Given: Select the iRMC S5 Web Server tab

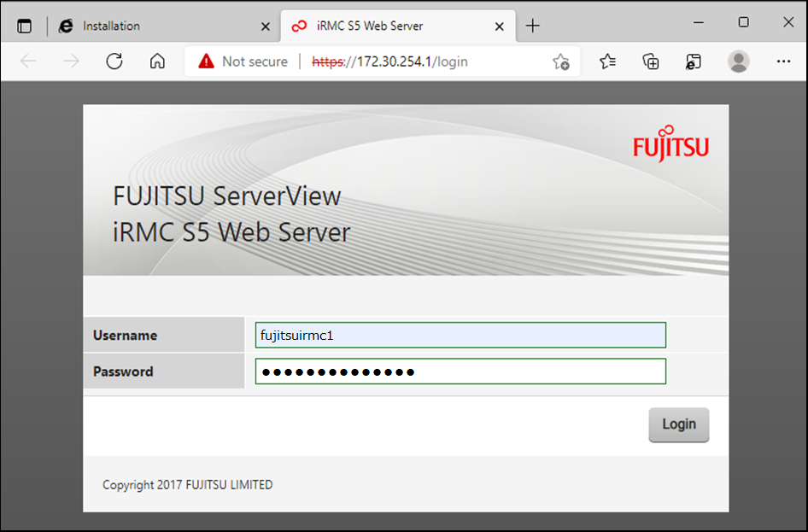Looking at the screenshot, I should (x=398, y=26).
